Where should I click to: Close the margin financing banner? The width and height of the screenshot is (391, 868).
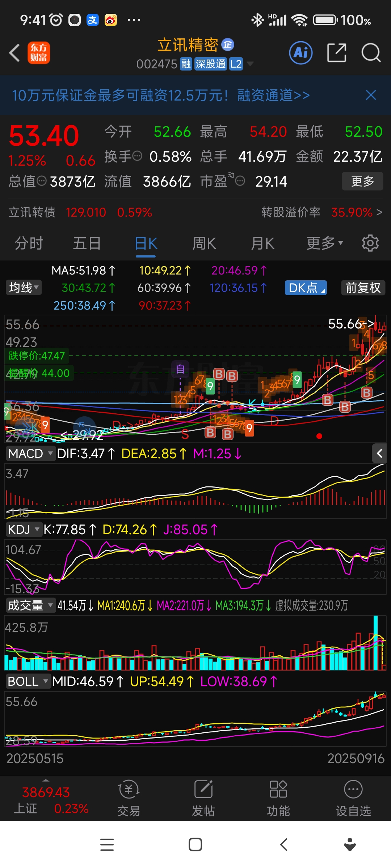[371, 95]
